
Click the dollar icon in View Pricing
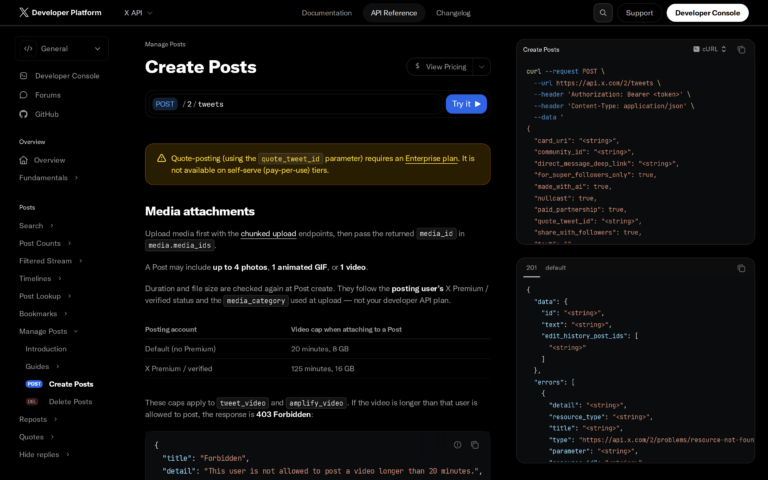pyautogui.click(x=417, y=66)
